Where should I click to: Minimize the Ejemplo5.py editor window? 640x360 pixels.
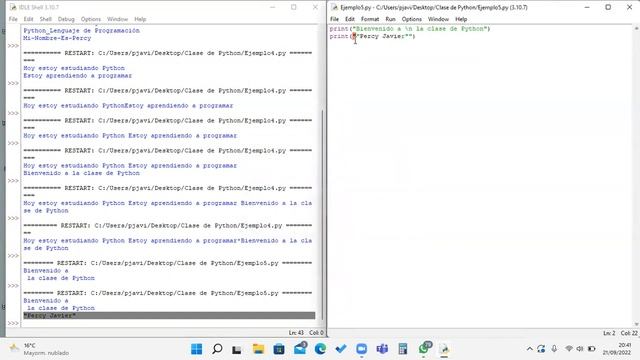coord(587,7)
